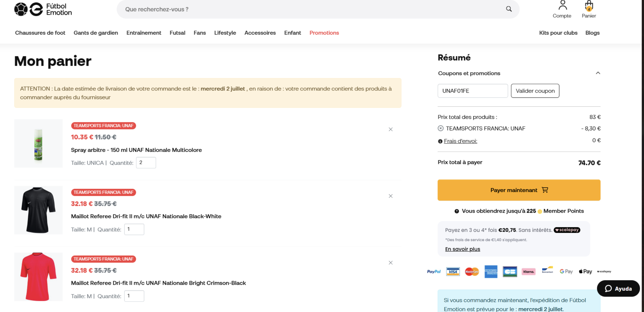Click the coupon code input field
The height and width of the screenshot is (312, 644).
[472, 91]
